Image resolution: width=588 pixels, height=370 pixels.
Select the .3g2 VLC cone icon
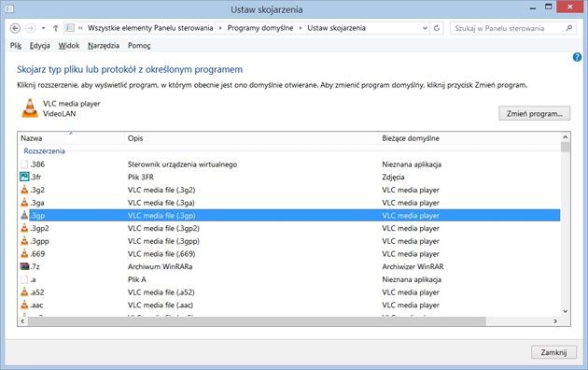(x=24, y=190)
